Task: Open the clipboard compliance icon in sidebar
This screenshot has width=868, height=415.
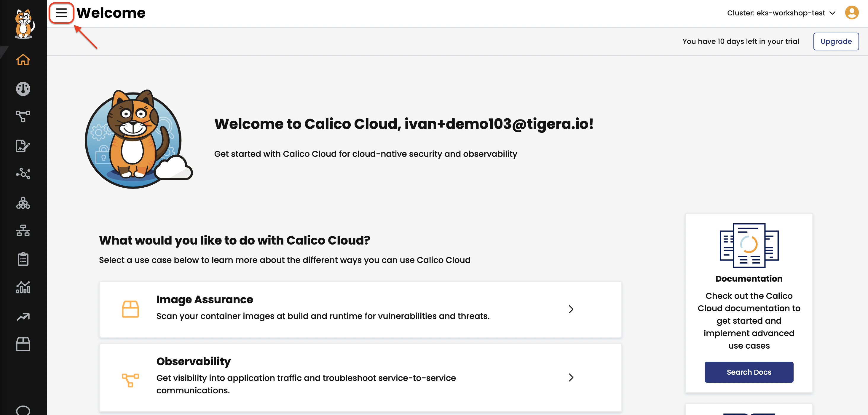Action: pos(23,259)
